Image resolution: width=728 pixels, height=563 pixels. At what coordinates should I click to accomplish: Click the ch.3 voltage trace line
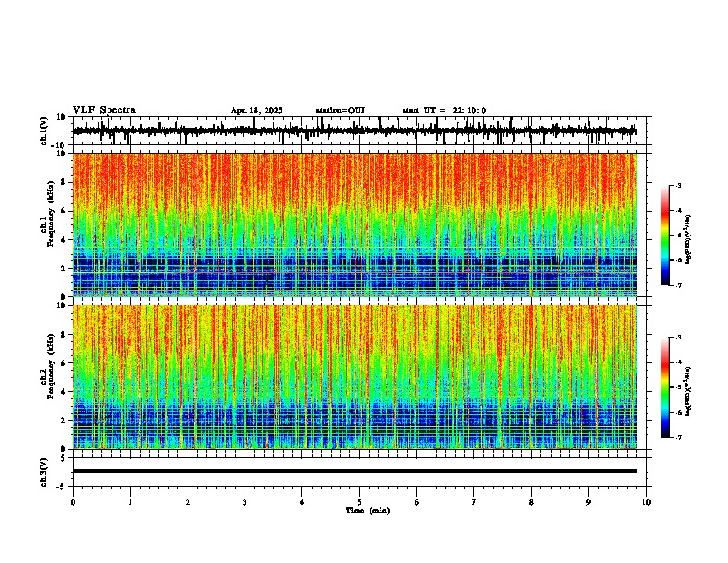pos(355,471)
